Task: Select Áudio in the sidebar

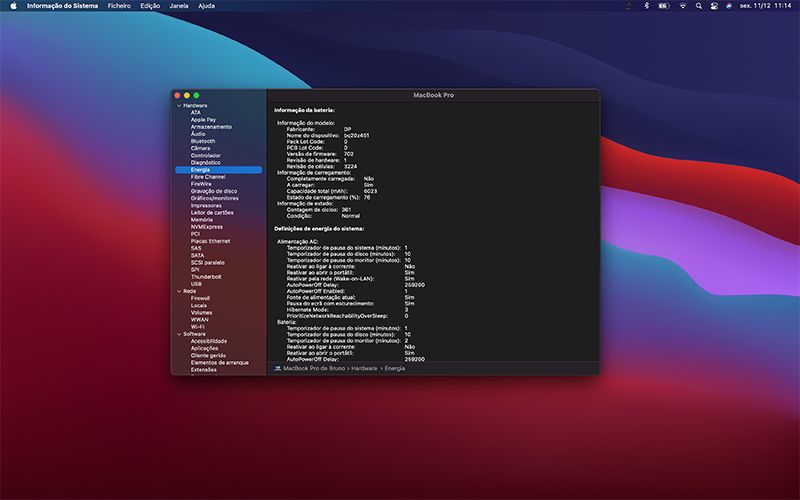Action: coord(198,134)
